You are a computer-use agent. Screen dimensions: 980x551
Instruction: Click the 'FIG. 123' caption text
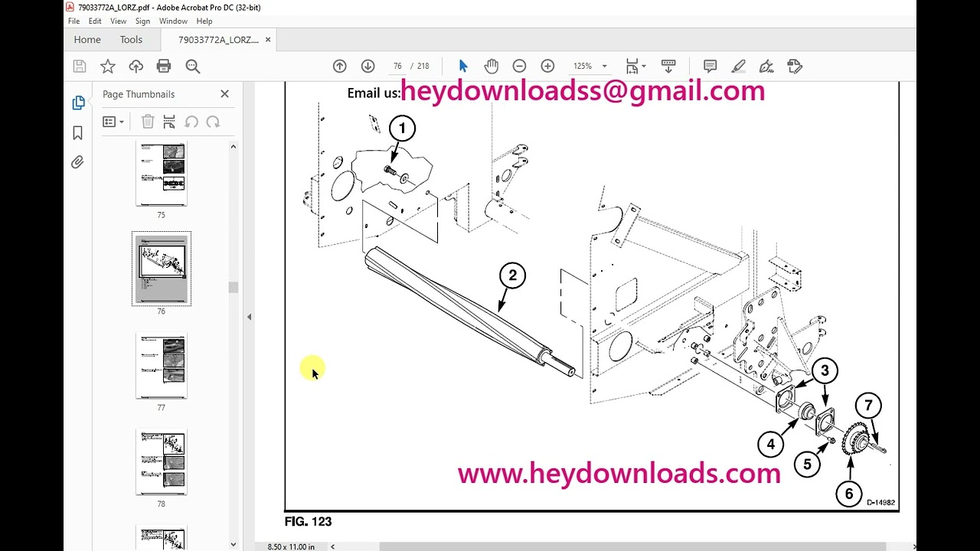coord(308,522)
